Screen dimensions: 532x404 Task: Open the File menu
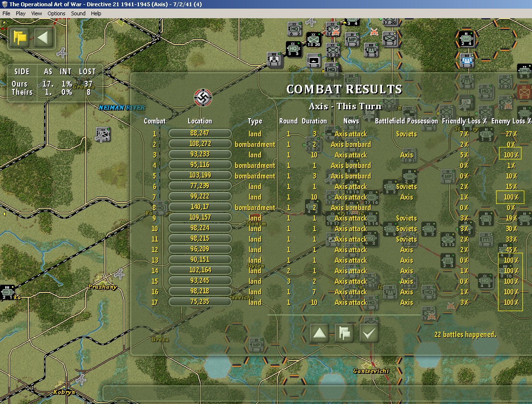6,13
